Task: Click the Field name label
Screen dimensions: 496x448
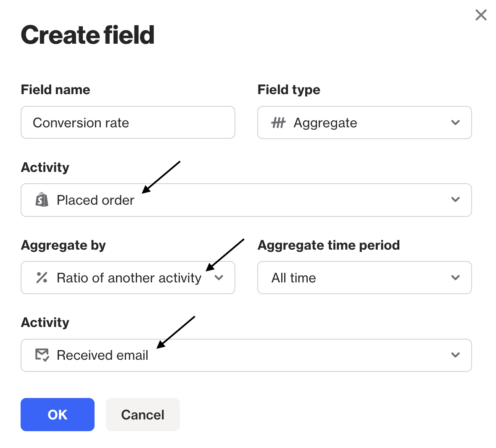Action: [55, 90]
